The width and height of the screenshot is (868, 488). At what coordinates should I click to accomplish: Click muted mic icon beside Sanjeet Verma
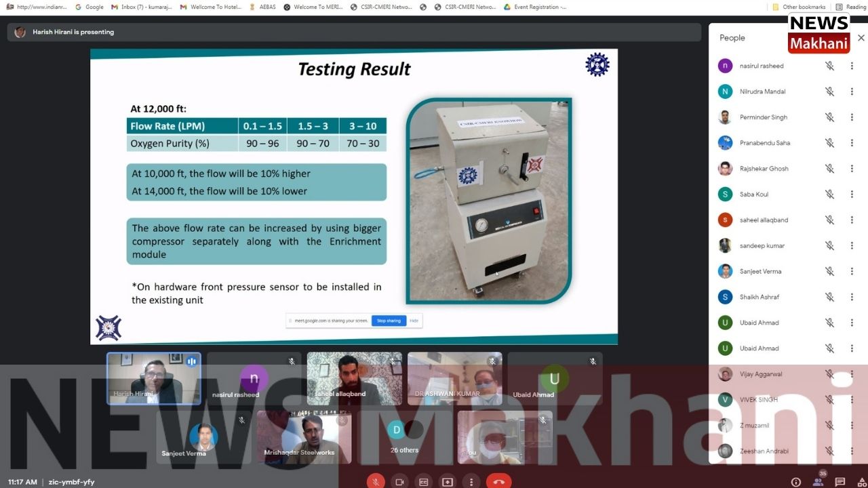829,271
